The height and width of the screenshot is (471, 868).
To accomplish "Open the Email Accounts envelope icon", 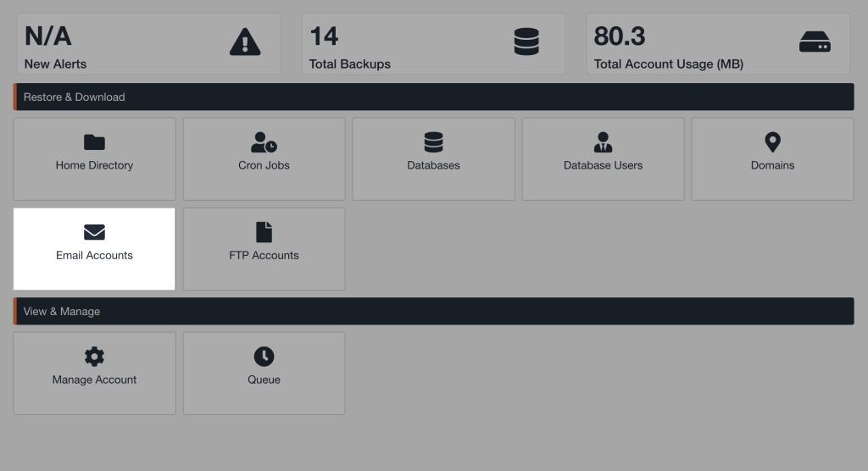I will (94, 232).
